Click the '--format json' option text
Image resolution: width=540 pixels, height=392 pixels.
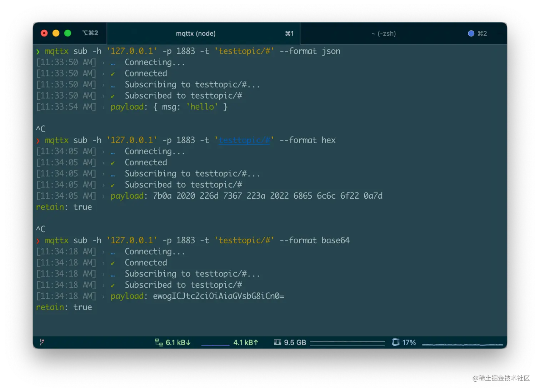click(x=310, y=51)
